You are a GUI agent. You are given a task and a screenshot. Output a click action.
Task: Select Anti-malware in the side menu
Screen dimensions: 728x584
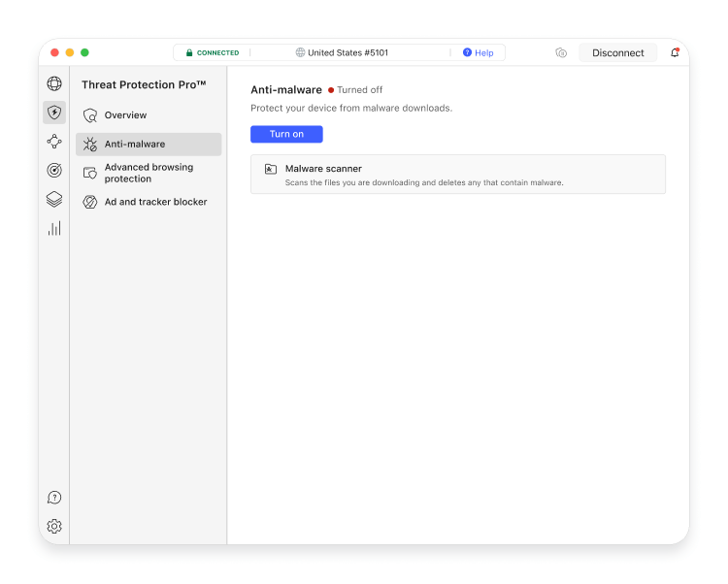(x=149, y=145)
